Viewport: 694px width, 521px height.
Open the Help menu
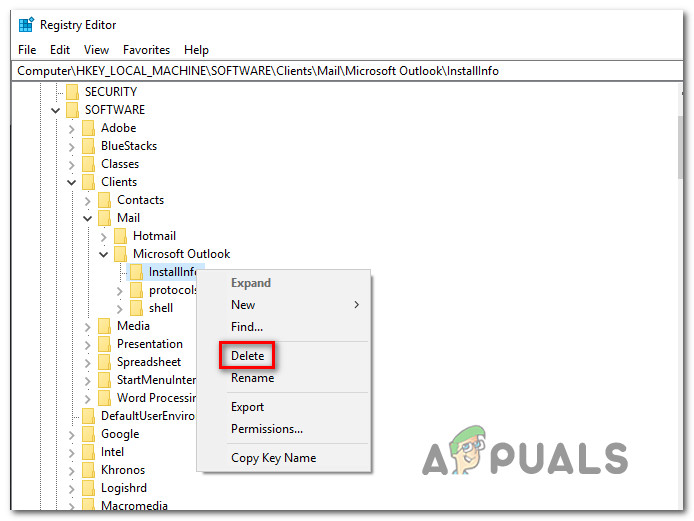pos(196,50)
